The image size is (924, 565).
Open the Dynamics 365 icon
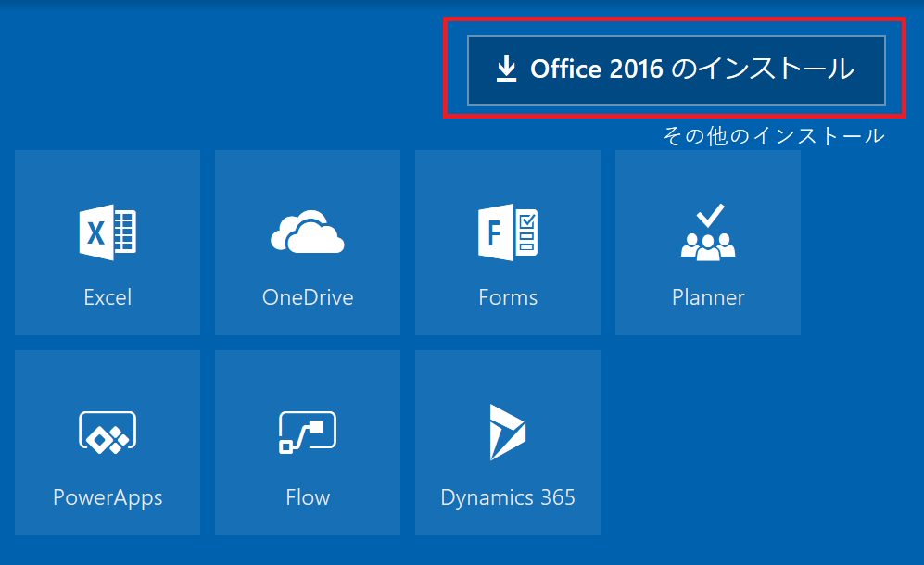[x=507, y=432]
